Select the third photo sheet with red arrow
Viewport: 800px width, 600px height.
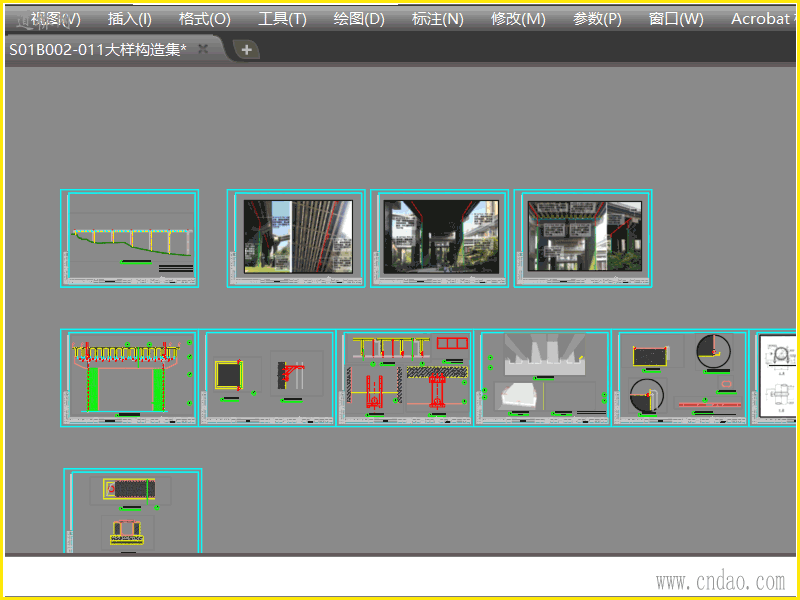pyautogui.click(x=583, y=238)
